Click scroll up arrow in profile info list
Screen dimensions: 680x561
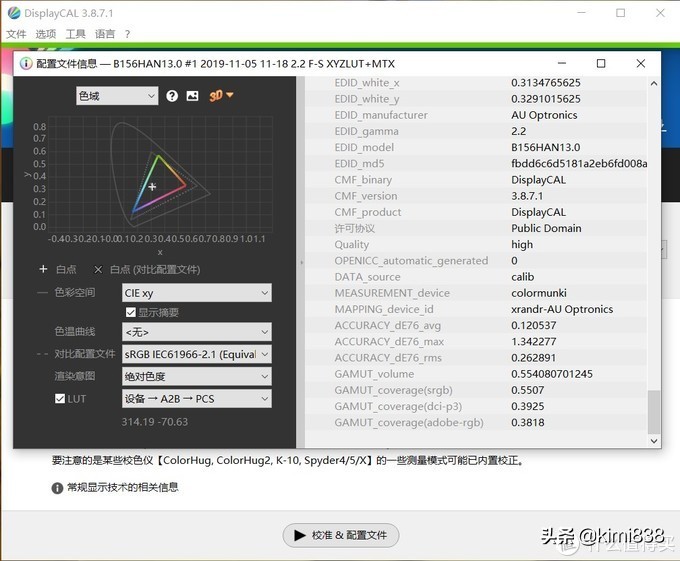pos(654,83)
